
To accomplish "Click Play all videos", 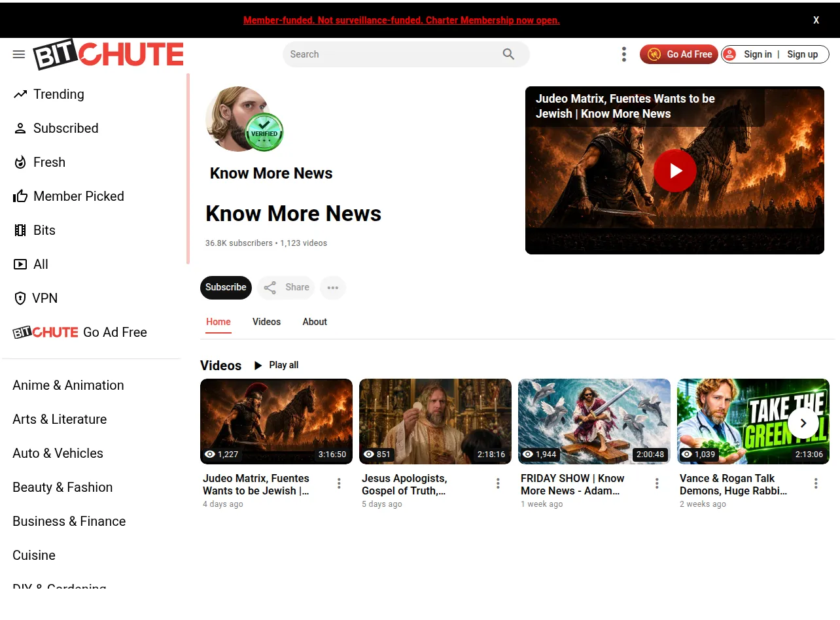I will [x=276, y=365].
